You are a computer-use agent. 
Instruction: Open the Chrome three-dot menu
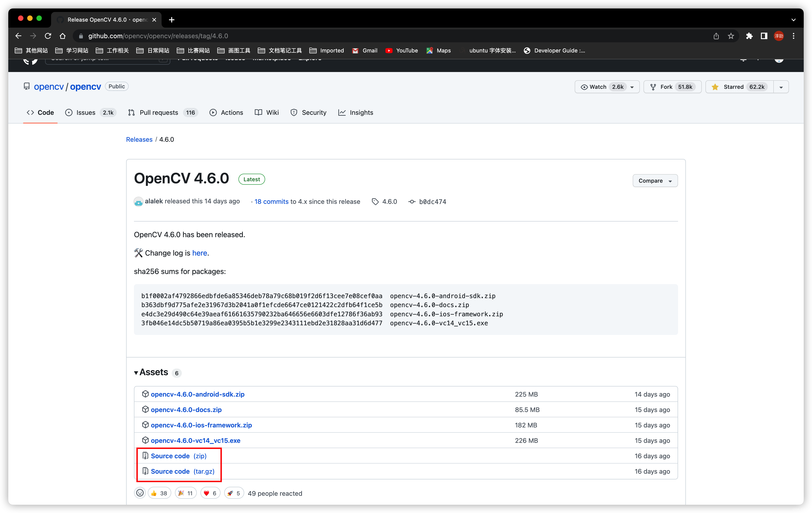click(793, 36)
